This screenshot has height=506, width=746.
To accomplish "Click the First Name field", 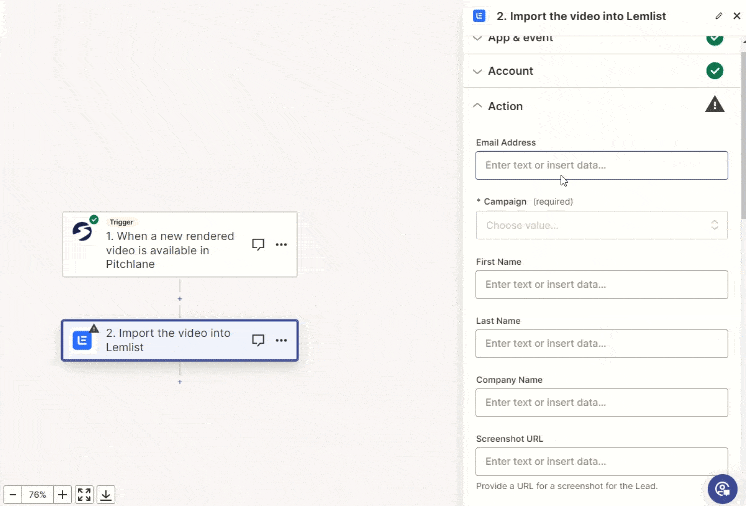I will 601,284.
